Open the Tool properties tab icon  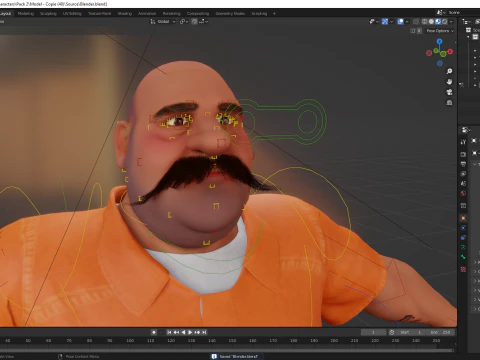coord(463,142)
